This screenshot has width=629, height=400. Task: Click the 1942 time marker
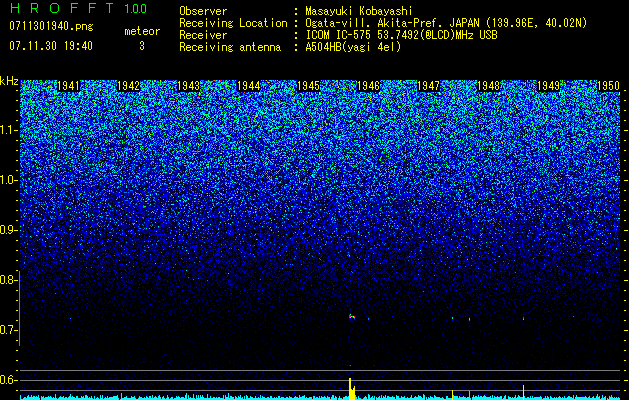[128, 86]
